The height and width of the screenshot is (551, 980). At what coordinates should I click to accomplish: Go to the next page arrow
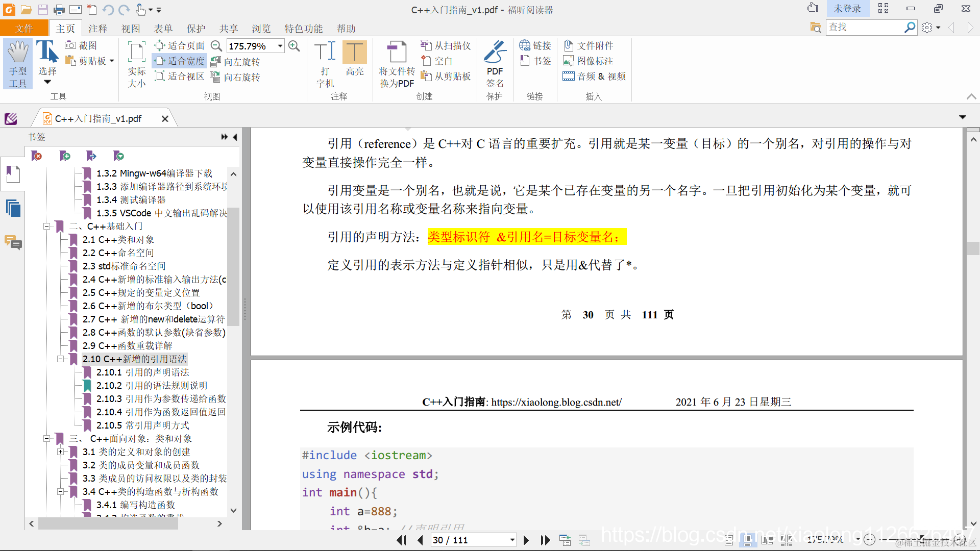click(526, 540)
